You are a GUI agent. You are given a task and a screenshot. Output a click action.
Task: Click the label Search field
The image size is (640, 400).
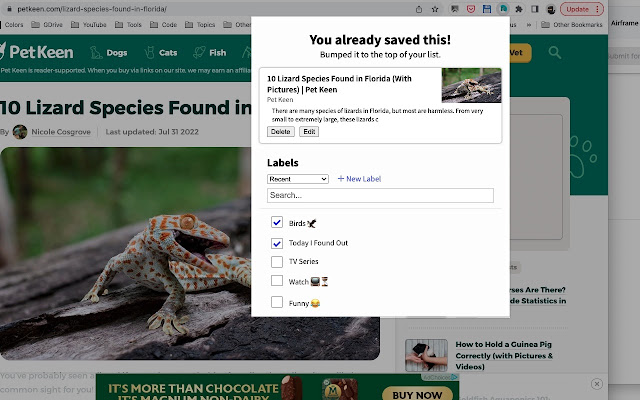380,195
